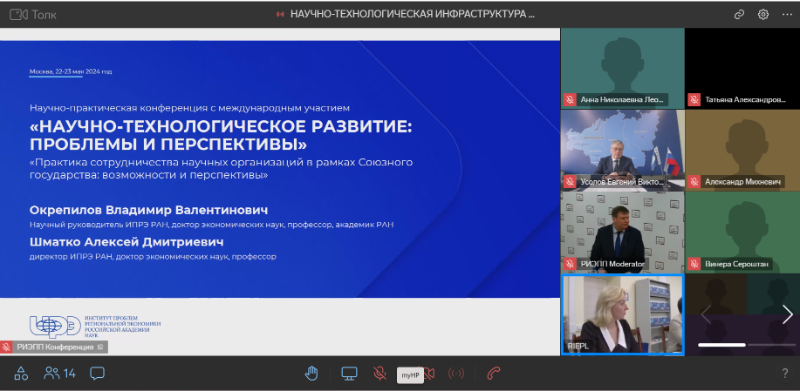Leave the call with red phone
Image resolution: width=800 pixels, height=391 pixels.
493,374
